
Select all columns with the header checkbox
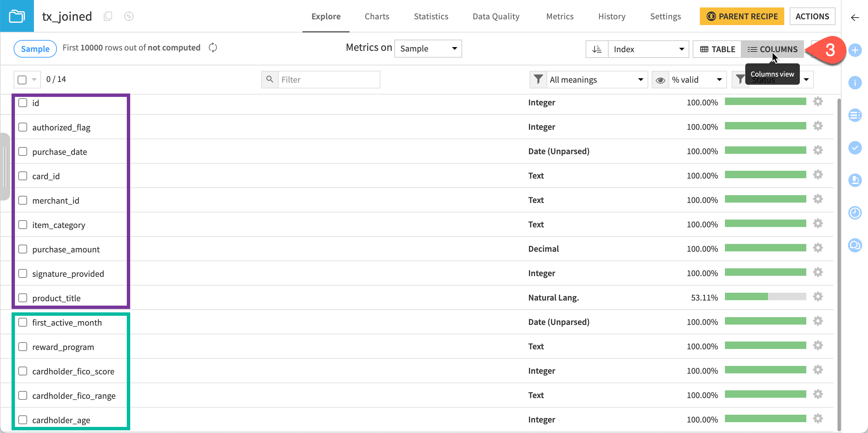pyautogui.click(x=22, y=79)
